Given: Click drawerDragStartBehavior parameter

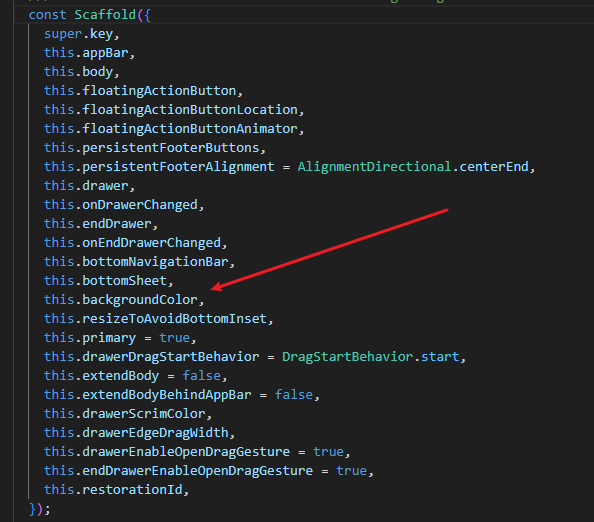Looking at the screenshot, I should pos(171,356).
